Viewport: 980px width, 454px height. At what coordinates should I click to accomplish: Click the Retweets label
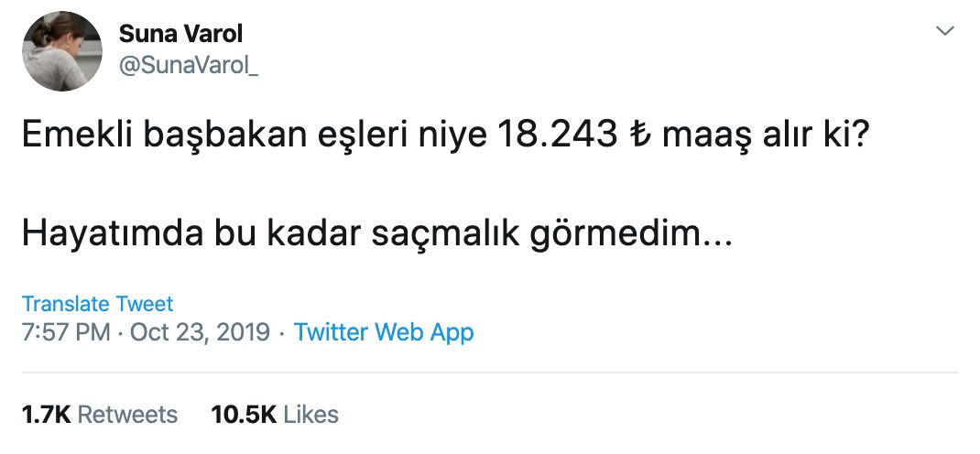pyautogui.click(x=127, y=414)
